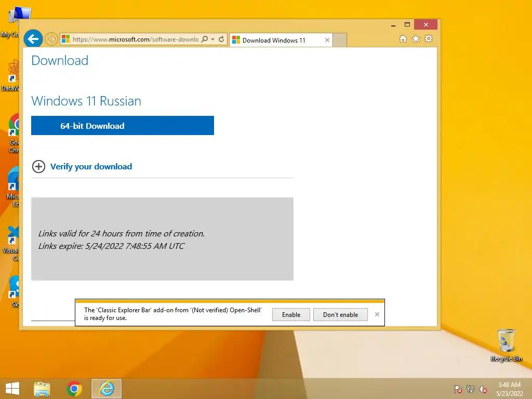Open File Explorer from taskbar
The image size is (532, 399).
pyautogui.click(x=42, y=389)
